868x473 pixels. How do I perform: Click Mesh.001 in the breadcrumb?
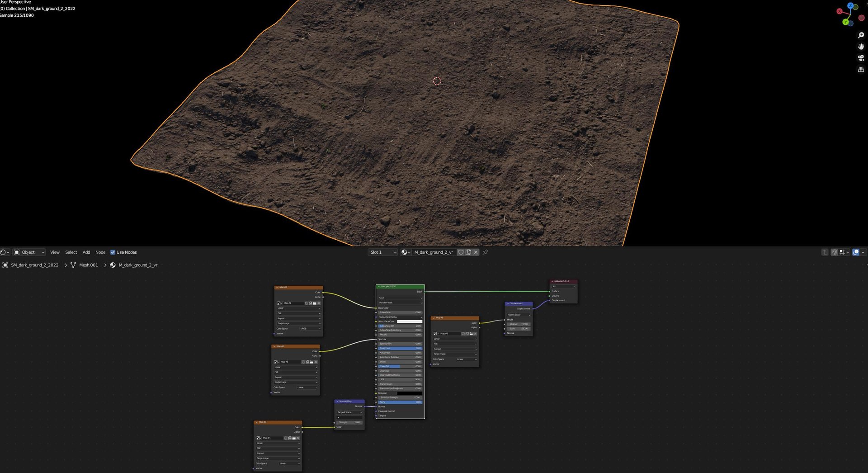[x=89, y=265]
